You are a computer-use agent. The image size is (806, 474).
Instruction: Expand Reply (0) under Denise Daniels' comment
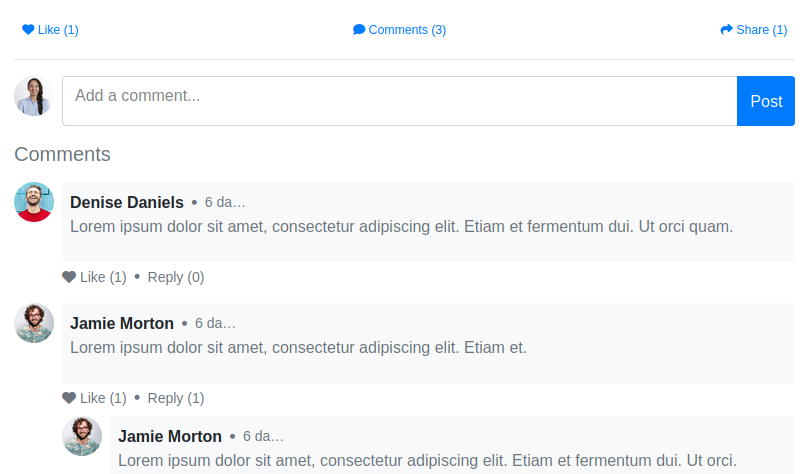(x=176, y=277)
